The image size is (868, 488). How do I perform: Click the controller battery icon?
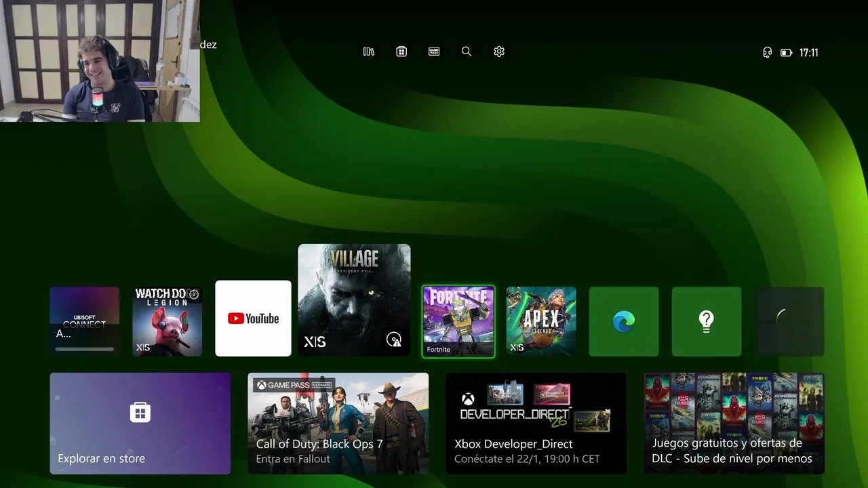(x=786, y=52)
